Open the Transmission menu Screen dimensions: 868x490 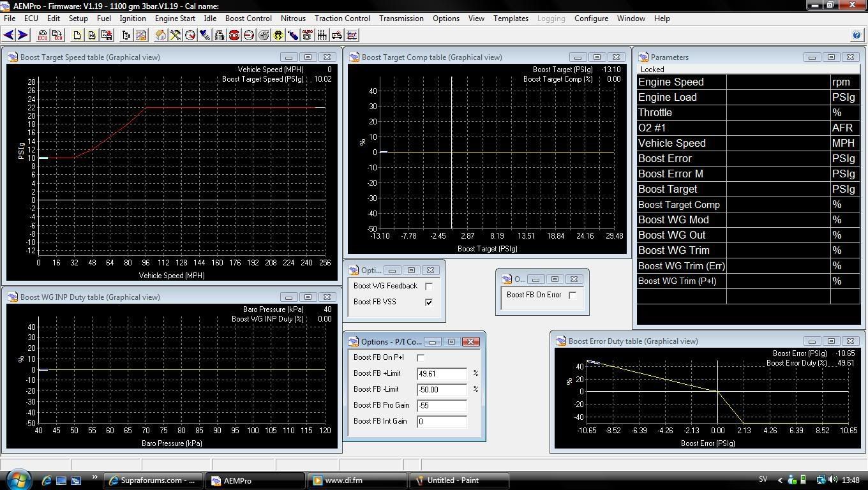point(401,19)
